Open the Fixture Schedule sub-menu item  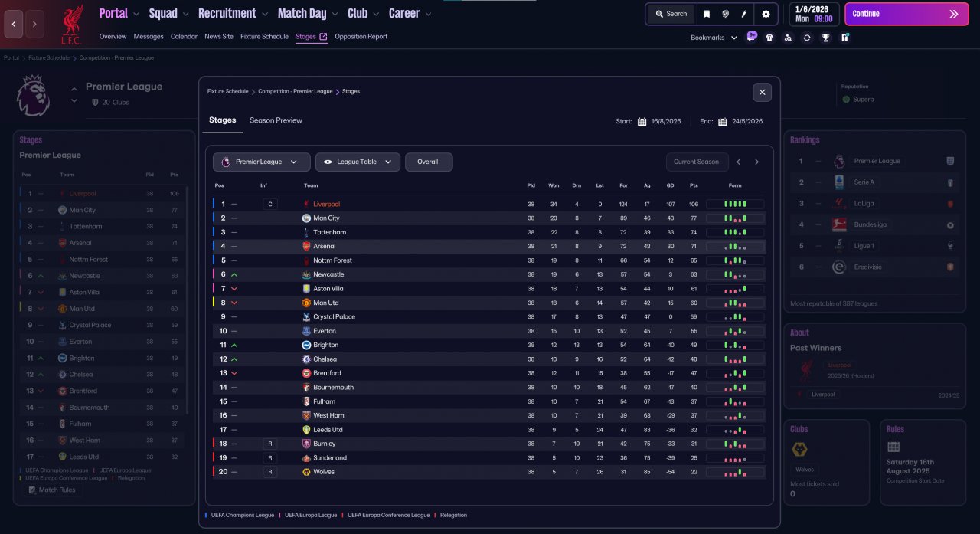click(x=264, y=36)
